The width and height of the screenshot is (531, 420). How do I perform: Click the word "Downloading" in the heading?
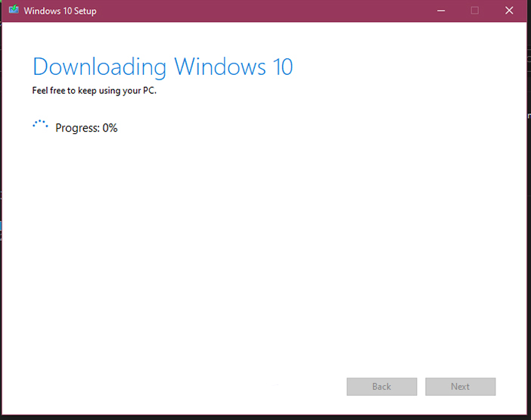100,67
